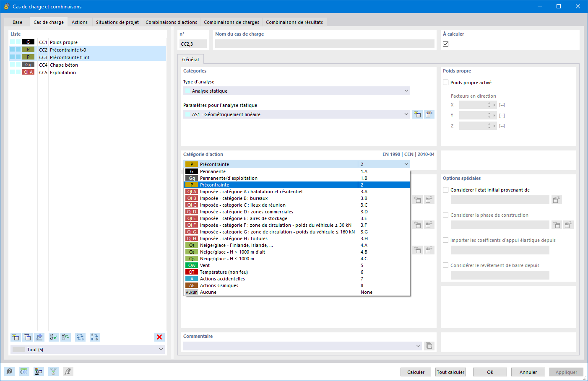Choose Permanente/d'exploitation option
This screenshot has height=381, width=588.
pyautogui.click(x=297, y=178)
